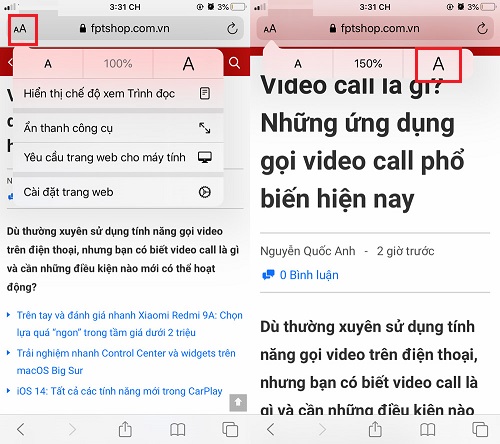The height and width of the screenshot is (444, 500).
Task: Tap the AA text size icon in right phone
Action: pos(270,29)
